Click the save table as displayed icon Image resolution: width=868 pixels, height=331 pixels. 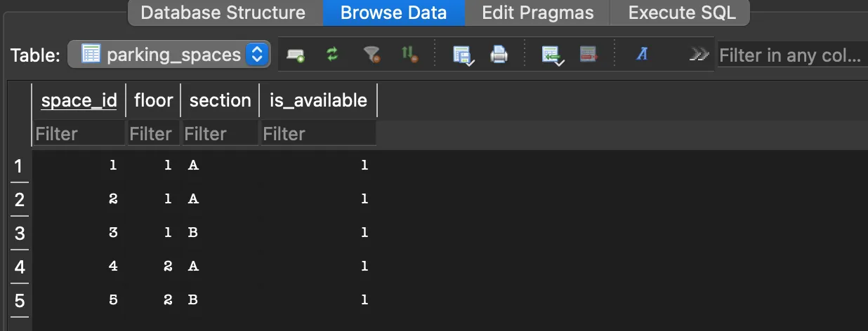point(462,55)
